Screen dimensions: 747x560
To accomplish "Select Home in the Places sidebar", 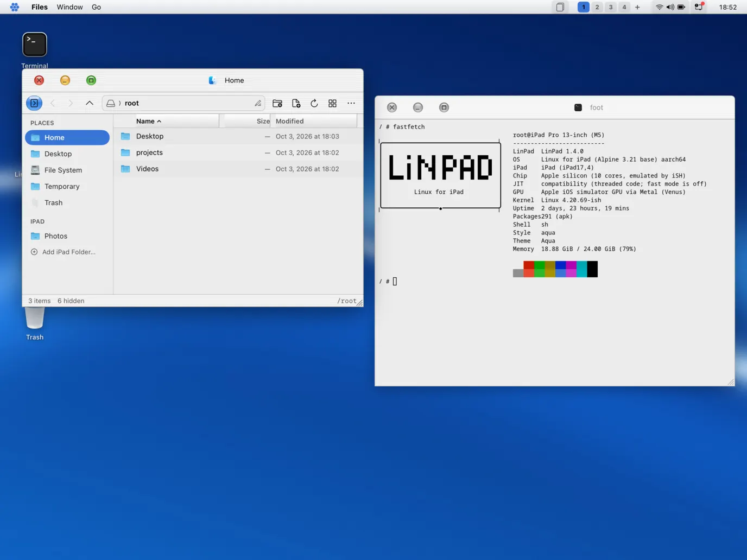I will point(67,137).
